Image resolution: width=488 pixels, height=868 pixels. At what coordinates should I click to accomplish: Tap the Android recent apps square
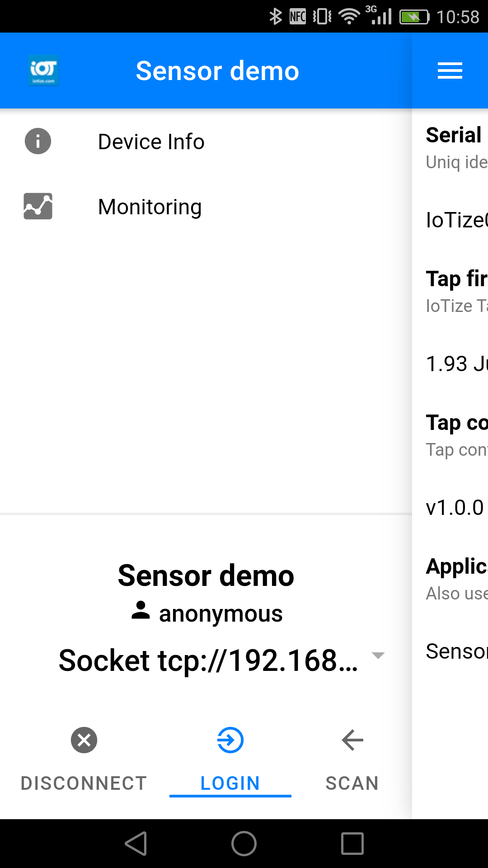352,844
